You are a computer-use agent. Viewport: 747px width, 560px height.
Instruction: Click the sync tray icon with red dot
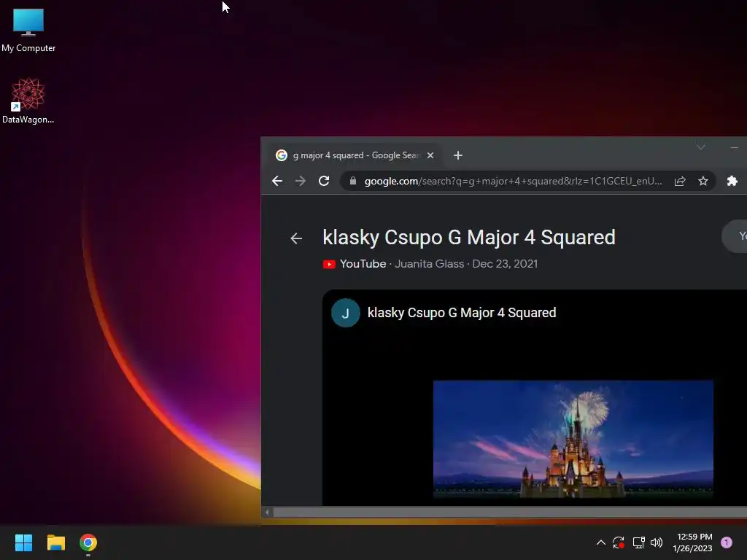[x=619, y=542]
